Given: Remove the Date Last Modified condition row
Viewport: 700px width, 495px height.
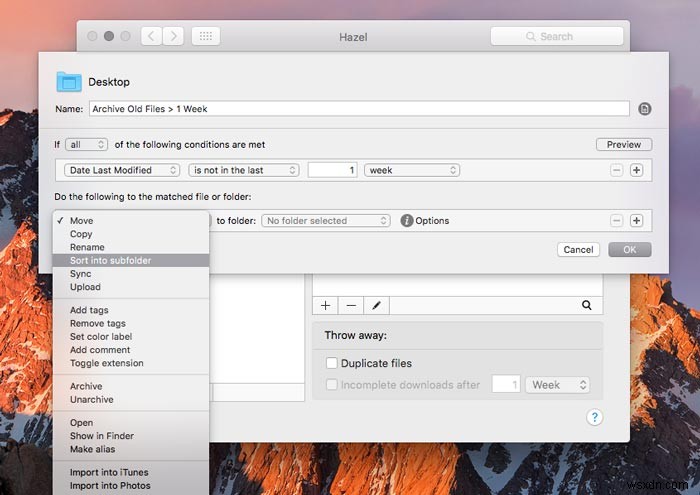Looking at the screenshot, I should [x=617, y=170].
